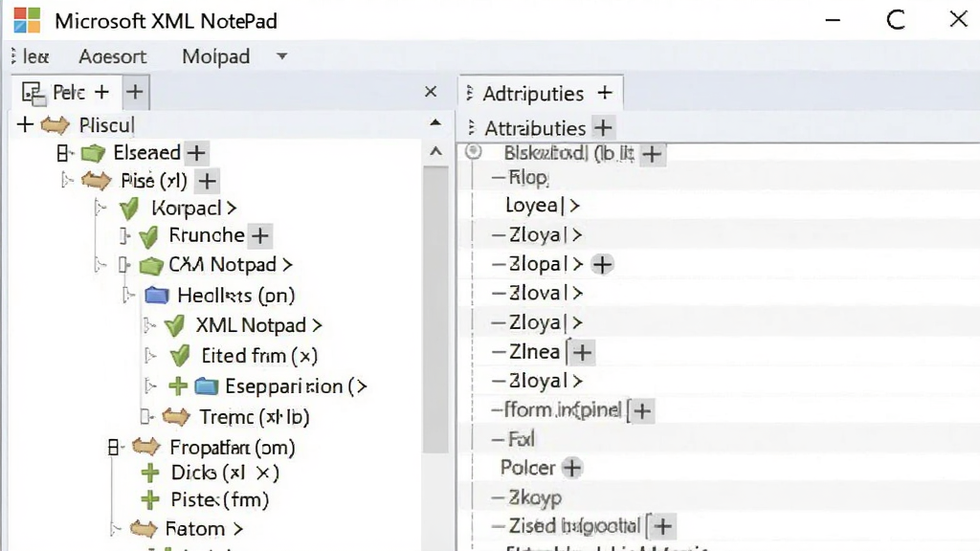Click the Frunche green check icon
Viewport: 980px width, 551px height.
(x=148, y=237)
